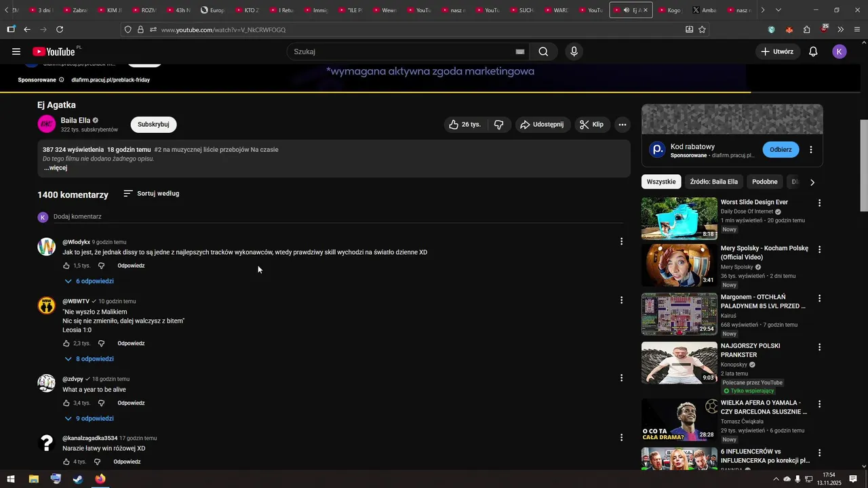Click the search magnifier button
868x488 pixels.
coord(543,52)
